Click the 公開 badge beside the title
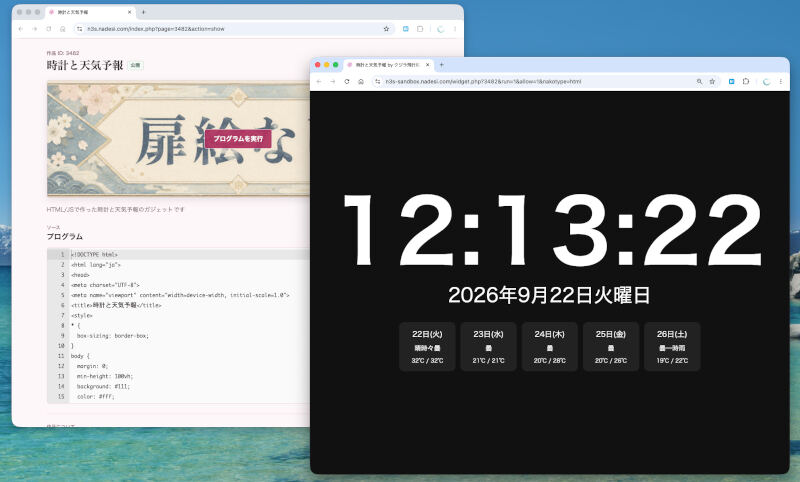800x482 pixels. point(135,65)
